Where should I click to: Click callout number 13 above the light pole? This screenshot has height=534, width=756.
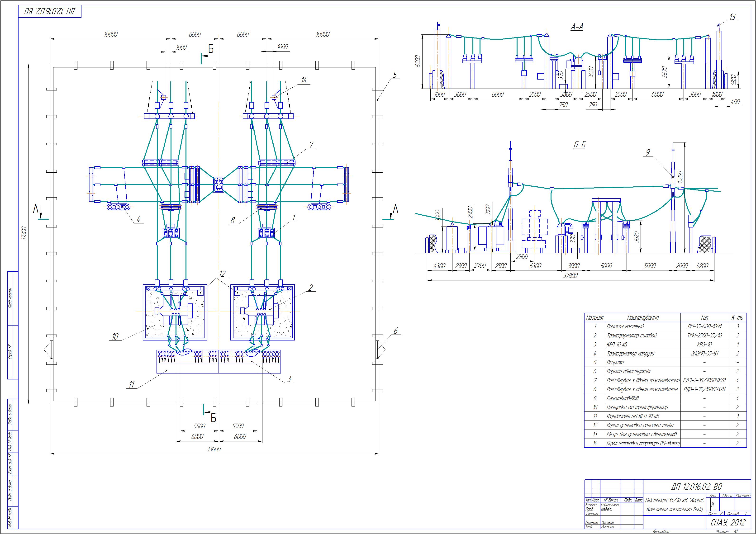[x=732, y=17]
